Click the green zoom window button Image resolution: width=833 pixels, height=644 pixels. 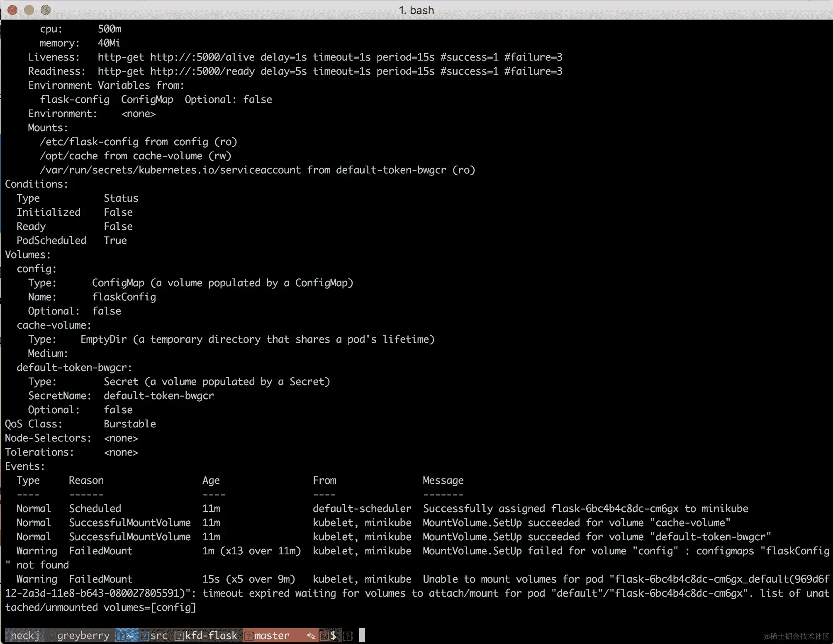click(x=46, y=10)
